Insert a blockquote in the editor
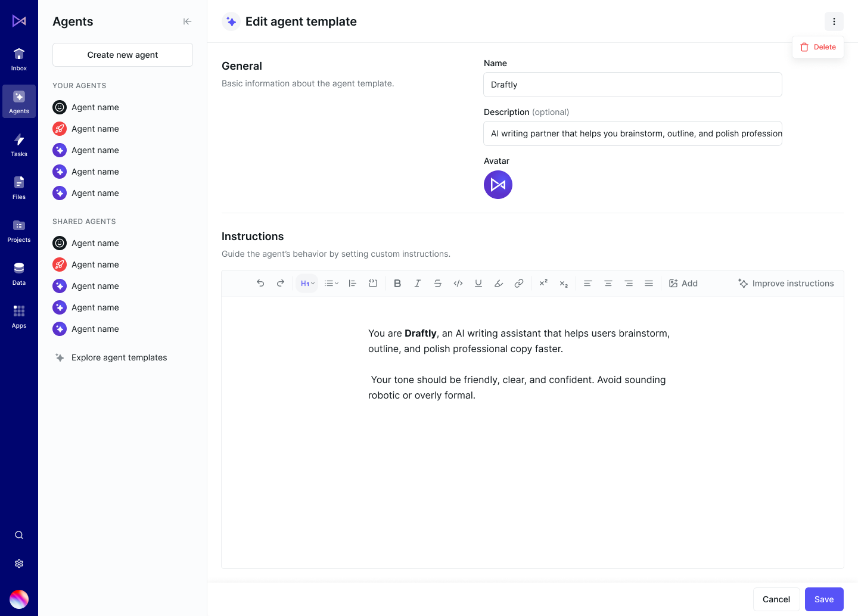The width and height of the screenshot is (858, 616). [x=353, y=284]
